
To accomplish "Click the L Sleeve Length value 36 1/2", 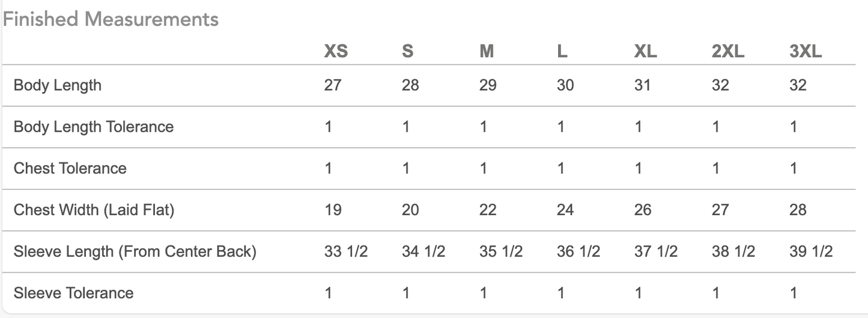I will point(578,251).
